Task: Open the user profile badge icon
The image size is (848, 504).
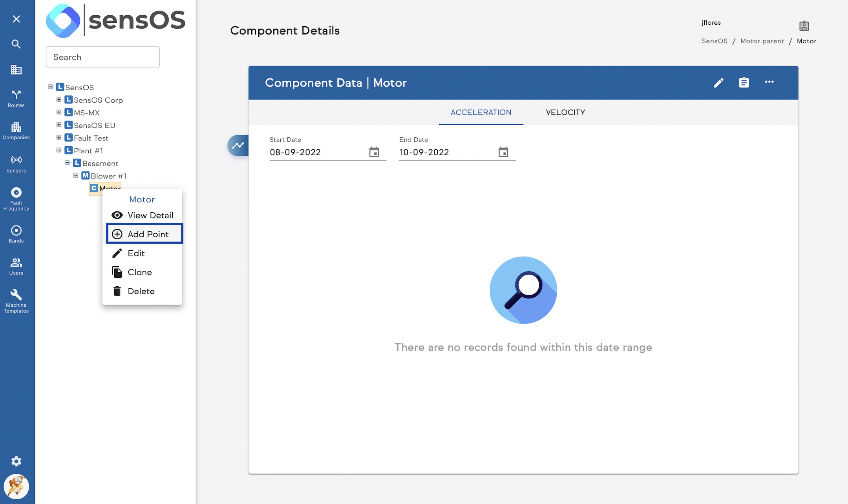Action: tap(804, 26)
